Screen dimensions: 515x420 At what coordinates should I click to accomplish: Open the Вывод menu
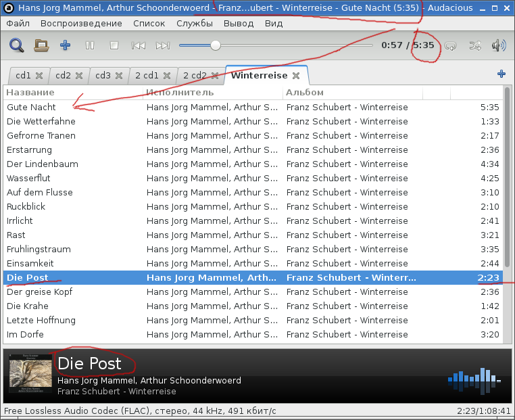239,23
